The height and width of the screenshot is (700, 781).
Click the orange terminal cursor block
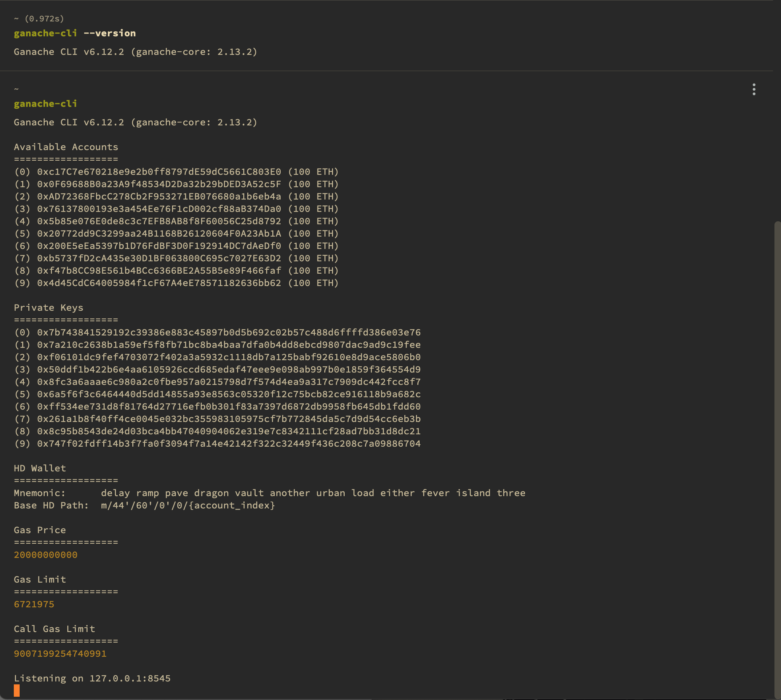[17, 691]
